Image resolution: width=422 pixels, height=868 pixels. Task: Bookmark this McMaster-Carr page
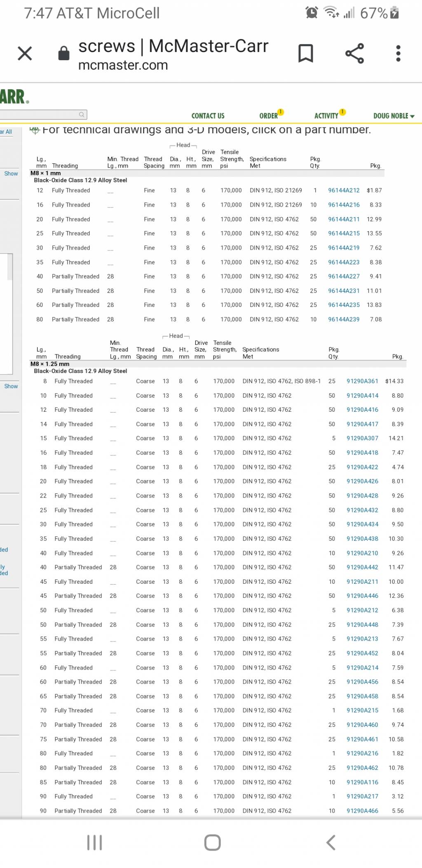tap(305, 53)
